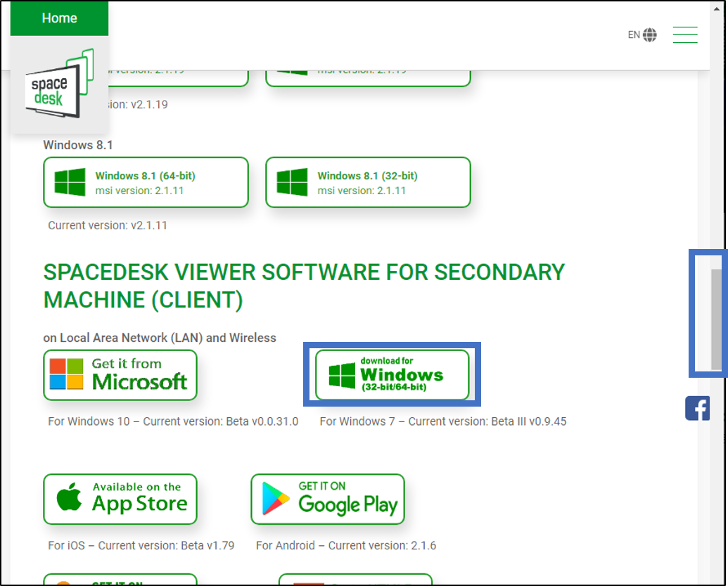The width and height of the screenshot is (728, 586).
Task: Click download for Windows (32-bit/64-bit) button
Action: (x=392, y=375)
